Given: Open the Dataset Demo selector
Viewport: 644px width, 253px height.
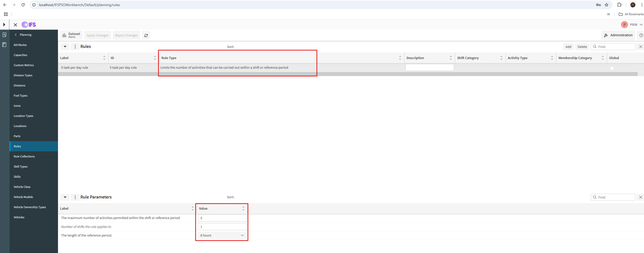Looking at the screenshot, I should [71, 35].
